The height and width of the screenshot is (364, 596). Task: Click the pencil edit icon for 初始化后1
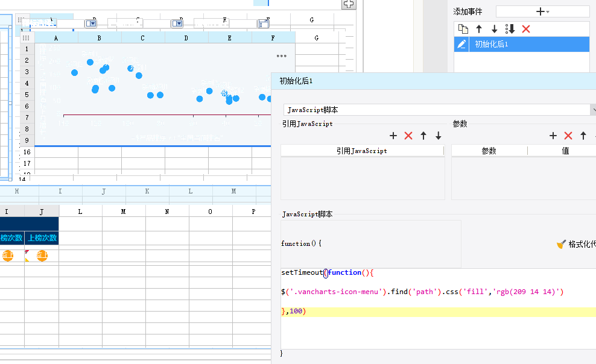click(x=461, y=45)
